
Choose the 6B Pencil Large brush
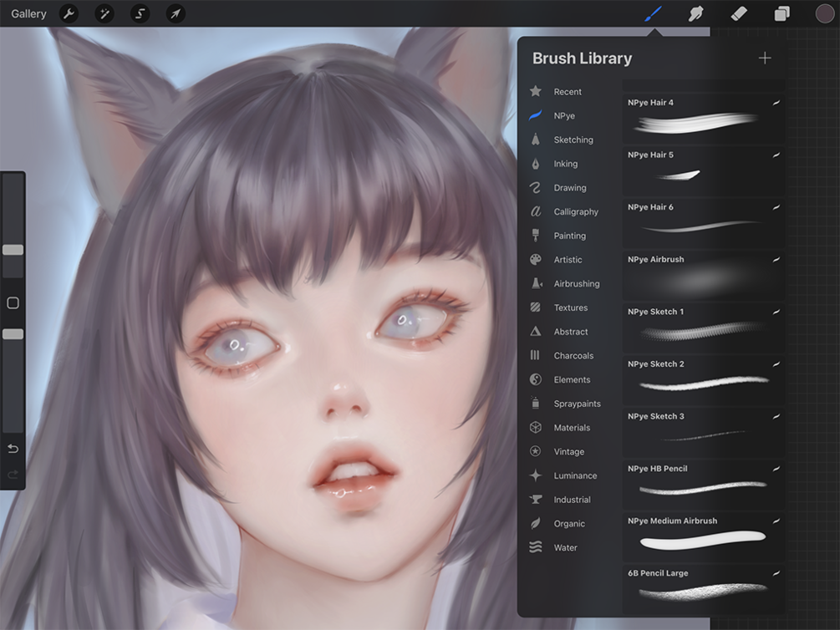pyautogui.click(x=704, y=588)
